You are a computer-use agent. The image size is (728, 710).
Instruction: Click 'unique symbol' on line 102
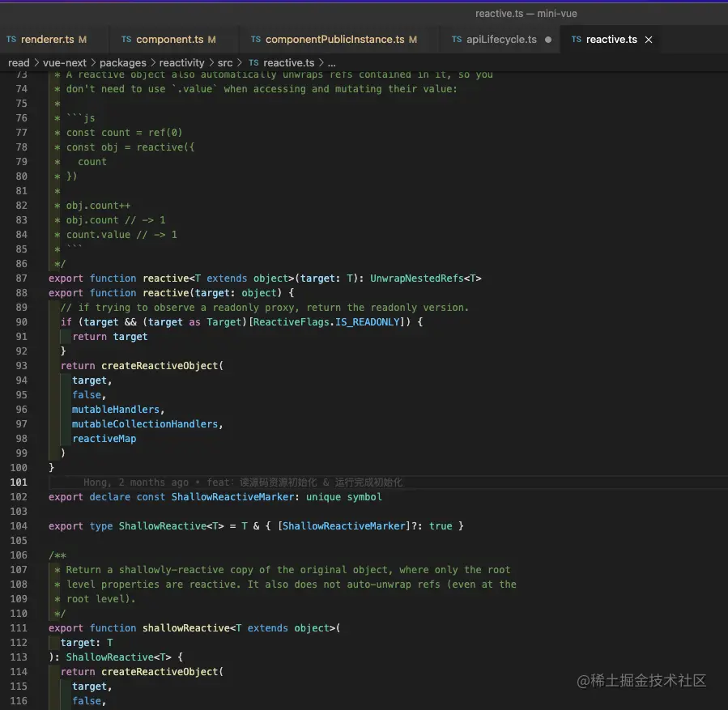[x=344, y=497]
